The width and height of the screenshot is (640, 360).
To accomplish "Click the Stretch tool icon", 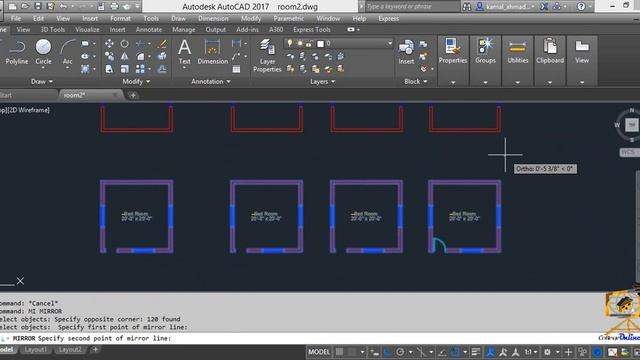I will [109, 69].
